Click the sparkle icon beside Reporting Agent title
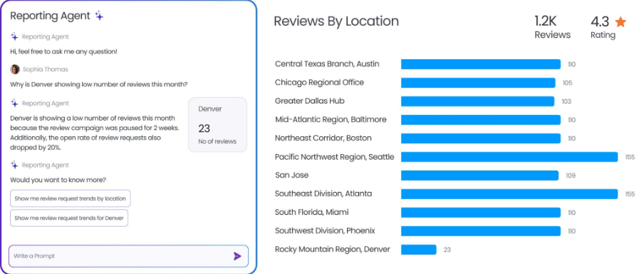 [x=99, y=16]
